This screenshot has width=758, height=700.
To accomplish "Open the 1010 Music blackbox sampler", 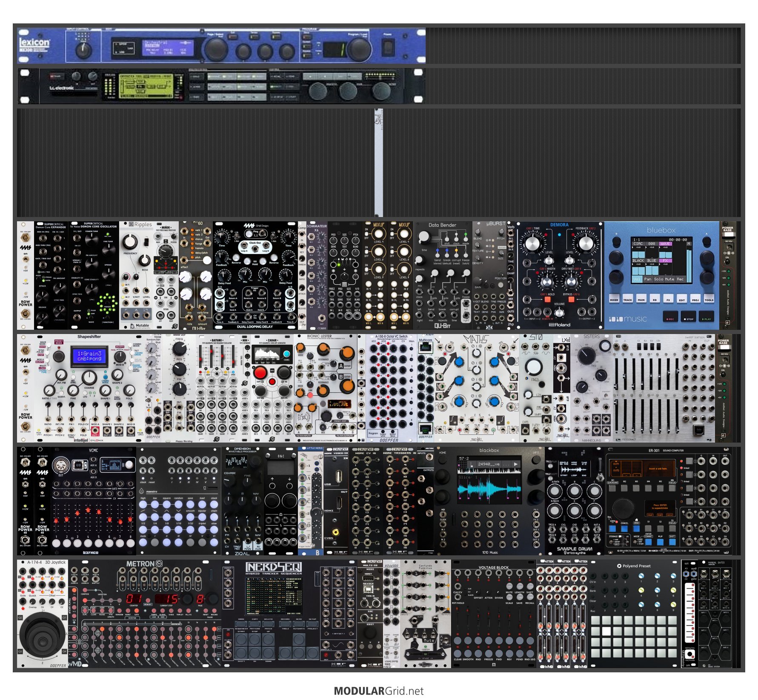I will click(x=489, y=501).
